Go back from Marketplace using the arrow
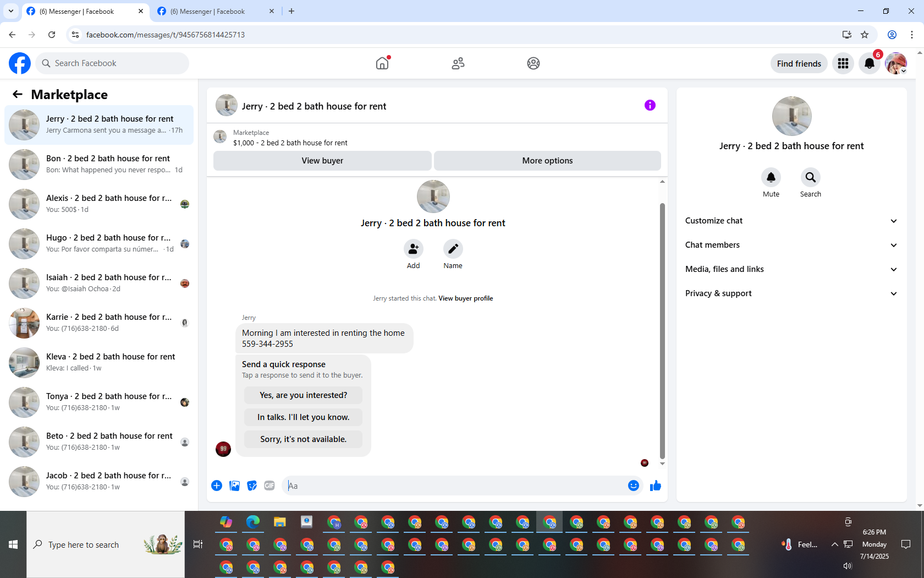Screen dimensions: 924x578 tap(18, 94)
